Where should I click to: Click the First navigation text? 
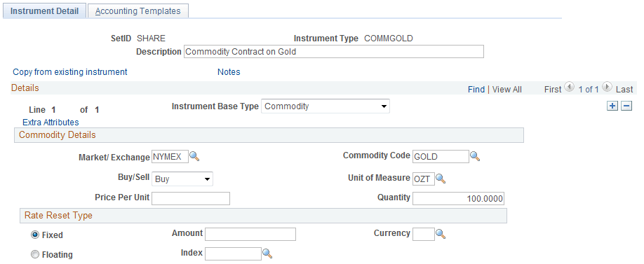[553, 90]
